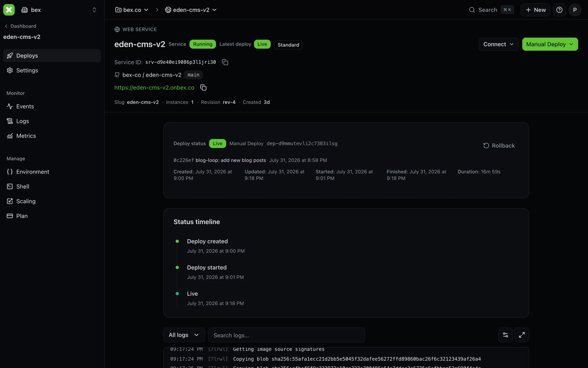This screenshot has height=368, width=588.
Task: Open the https://eden-cms-v2.onbex.co link
Action: [154, 88]
